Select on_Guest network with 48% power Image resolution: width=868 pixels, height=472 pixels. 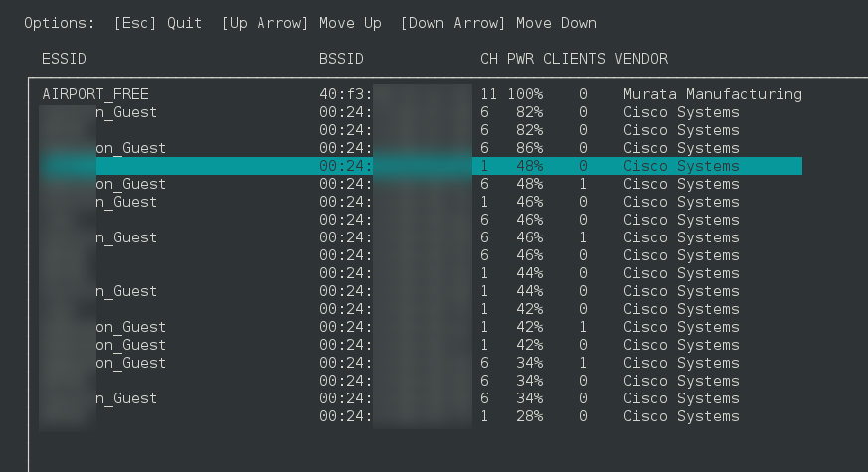click(x=130, y=184)
